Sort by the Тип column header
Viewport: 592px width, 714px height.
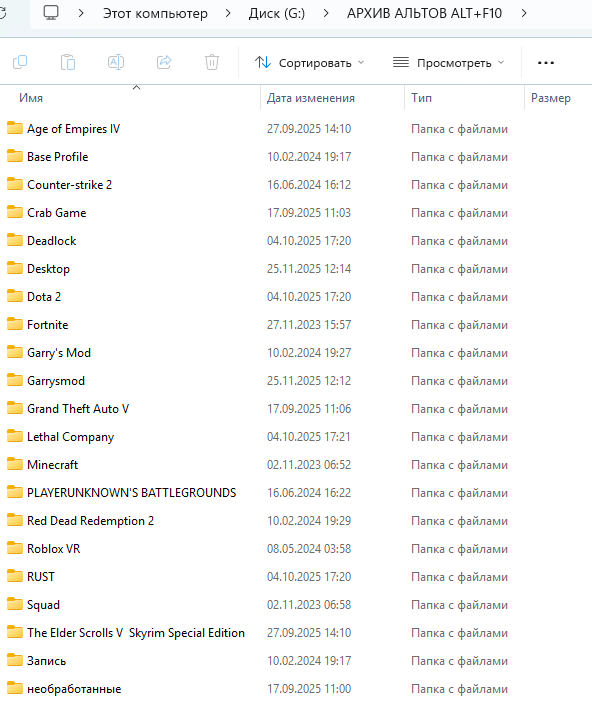422,98
